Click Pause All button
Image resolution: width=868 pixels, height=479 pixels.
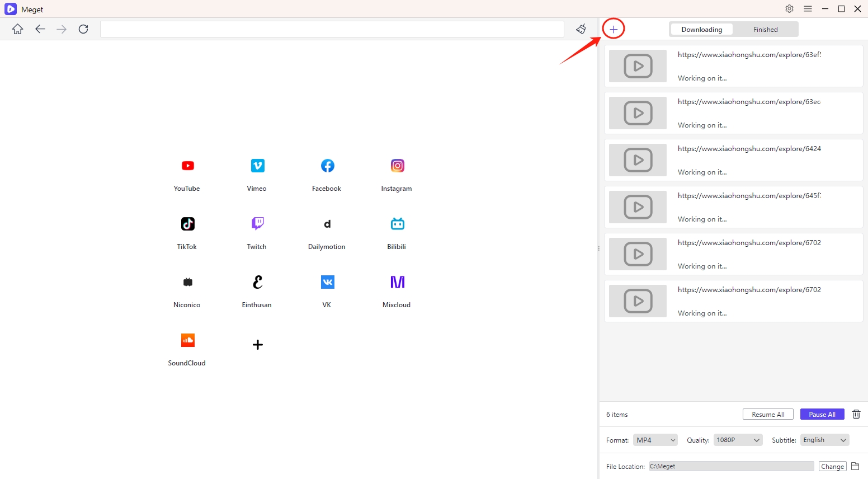pos(822,415)
